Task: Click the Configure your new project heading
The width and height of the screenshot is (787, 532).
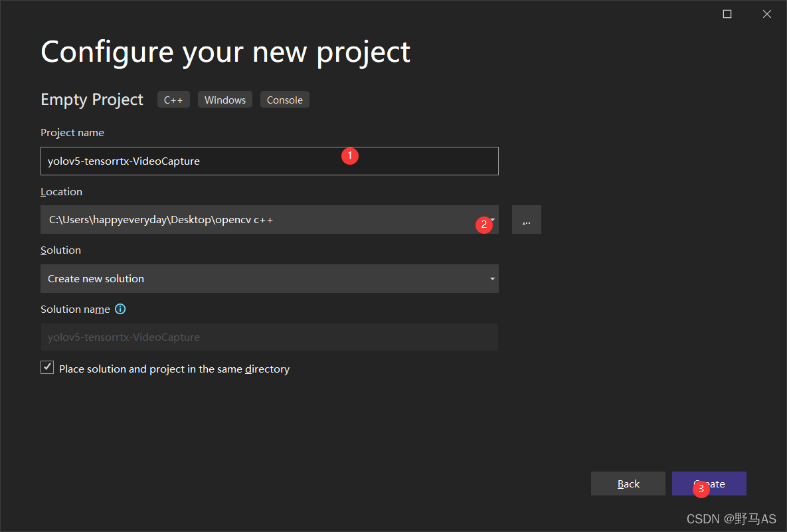Action: (x=226, y=52)
